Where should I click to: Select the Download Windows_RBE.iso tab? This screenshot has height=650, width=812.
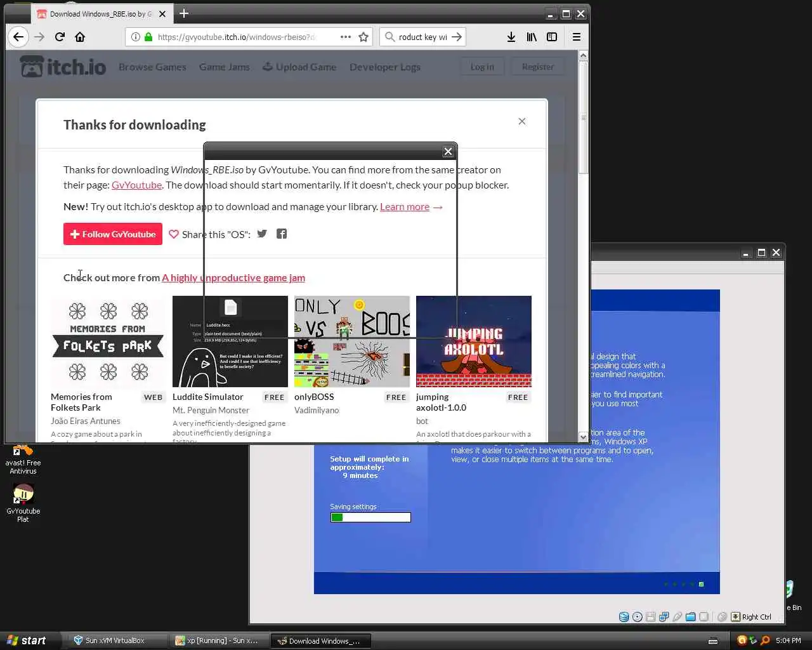pos(101,14)
